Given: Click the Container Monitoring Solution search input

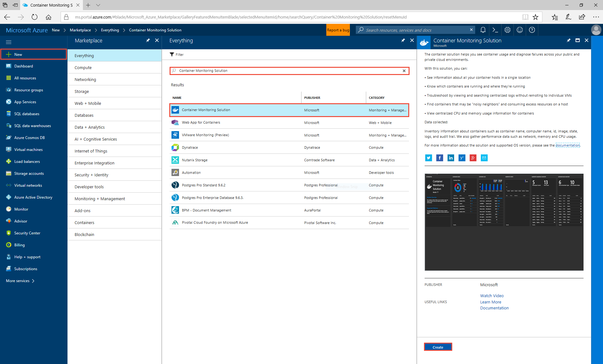Looking at the screenshot, I should pyautogui.click(x=289, y=71).
